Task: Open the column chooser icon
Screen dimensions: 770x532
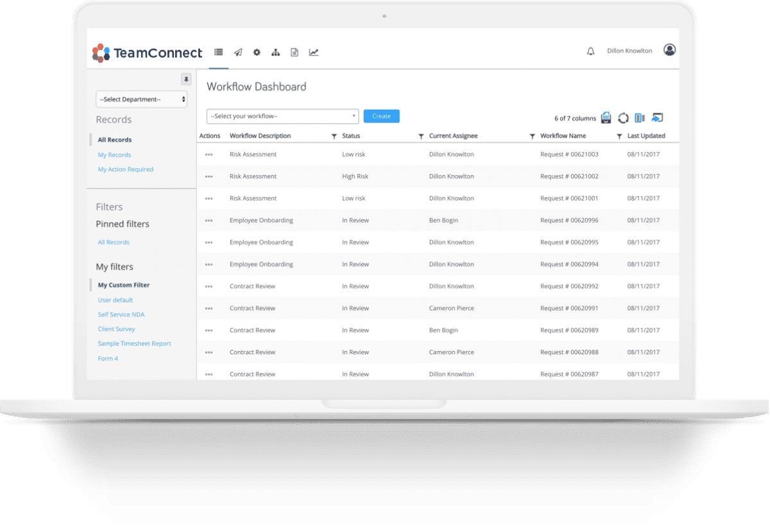Action: click(x=640, y=118)
